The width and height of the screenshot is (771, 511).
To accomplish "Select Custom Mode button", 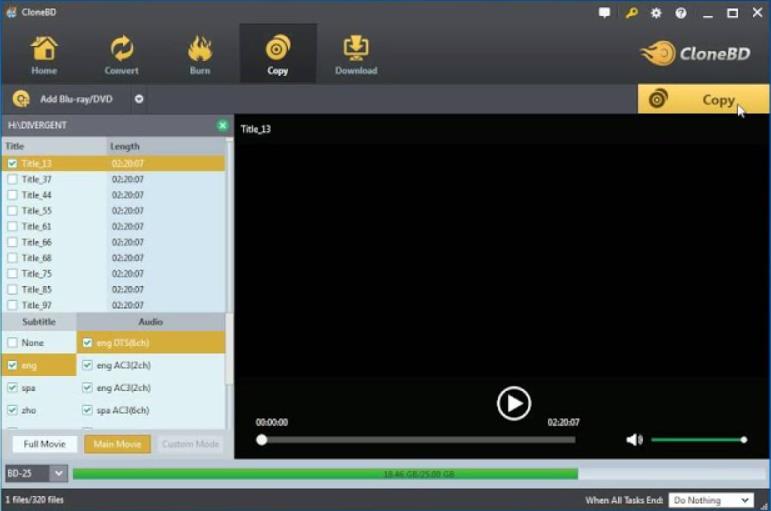I will pyautogui.click(x=190, y=444).
